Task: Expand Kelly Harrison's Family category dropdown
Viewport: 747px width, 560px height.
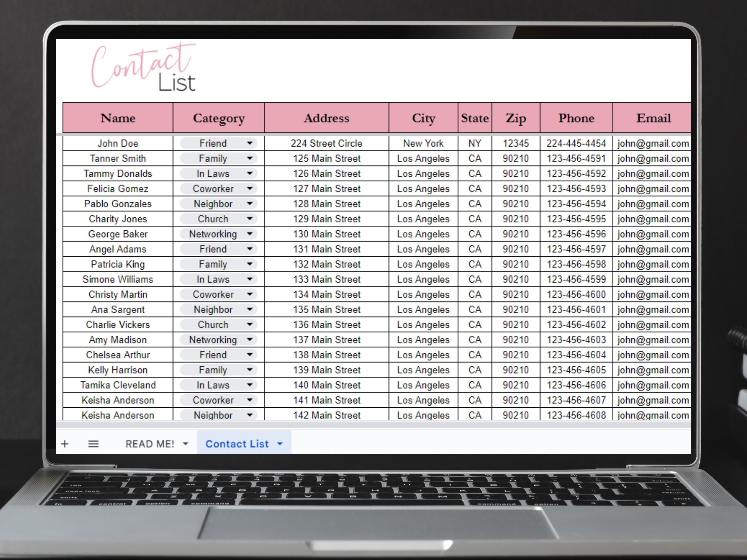Action: point(250,370)
